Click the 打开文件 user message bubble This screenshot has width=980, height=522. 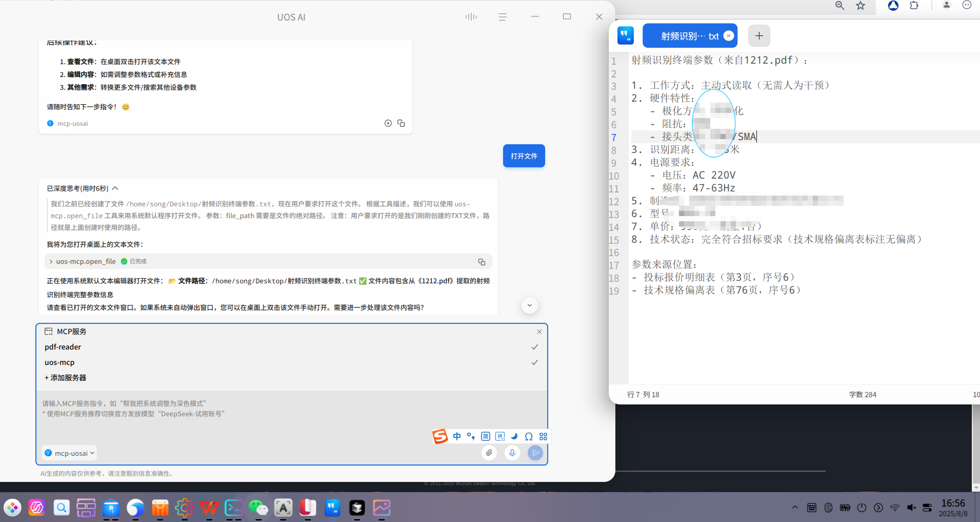[524, 156]
